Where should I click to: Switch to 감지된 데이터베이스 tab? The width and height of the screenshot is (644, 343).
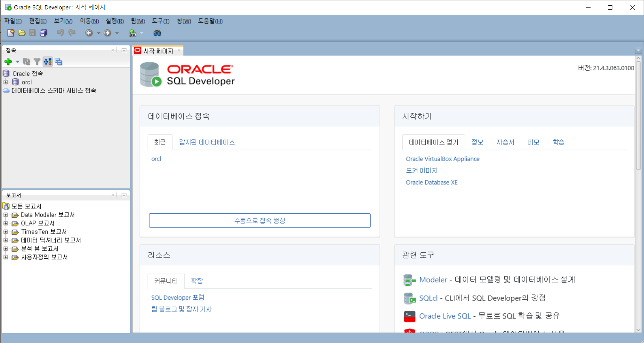pos(207,142)
